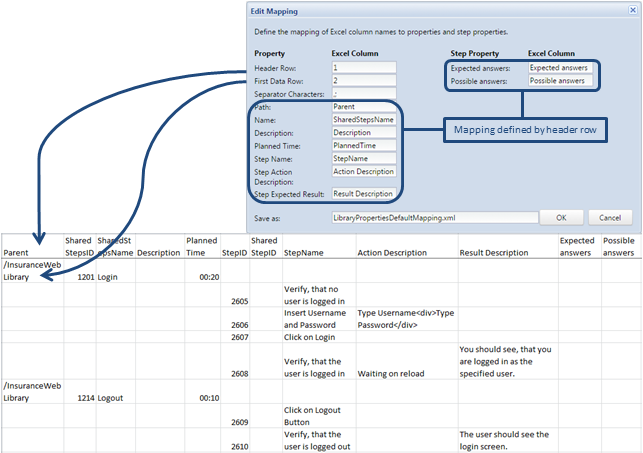Select the Path field containing Parent
The image size is (643, 453).
363,107
